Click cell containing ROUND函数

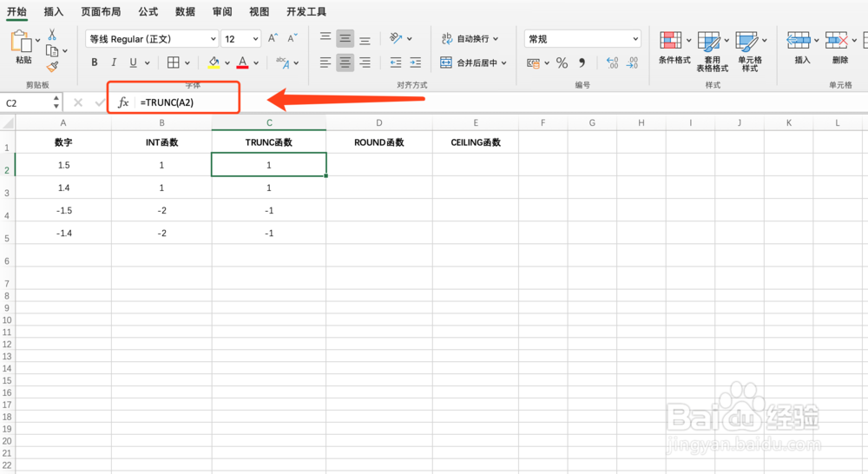(x=379, y=142)
